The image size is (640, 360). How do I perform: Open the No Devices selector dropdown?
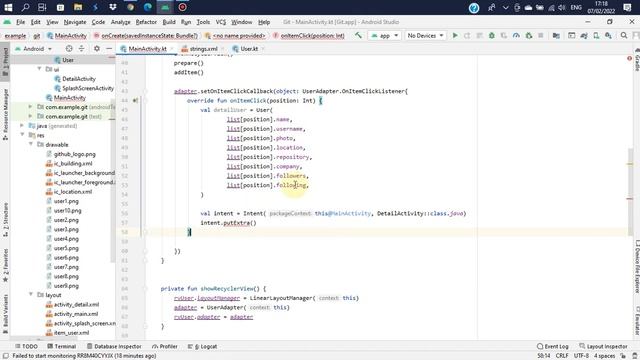pyautogui.click(x=425, y=36)
